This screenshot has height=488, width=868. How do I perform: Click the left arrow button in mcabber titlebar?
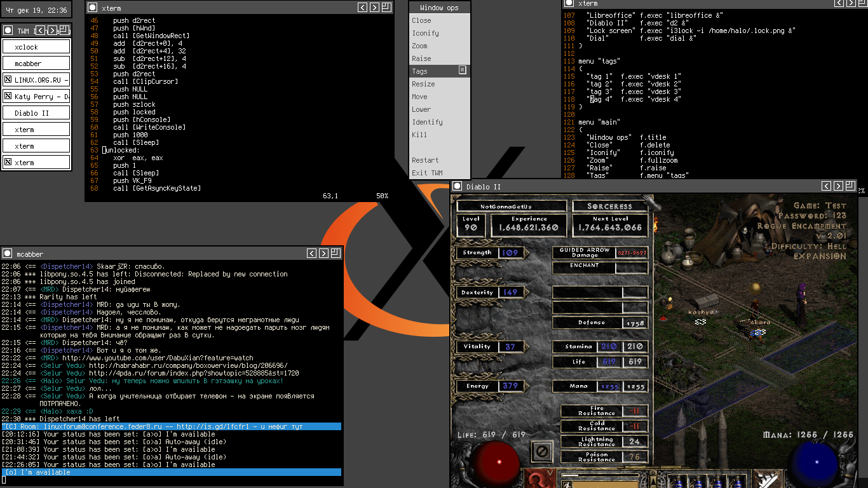point(311,254)
